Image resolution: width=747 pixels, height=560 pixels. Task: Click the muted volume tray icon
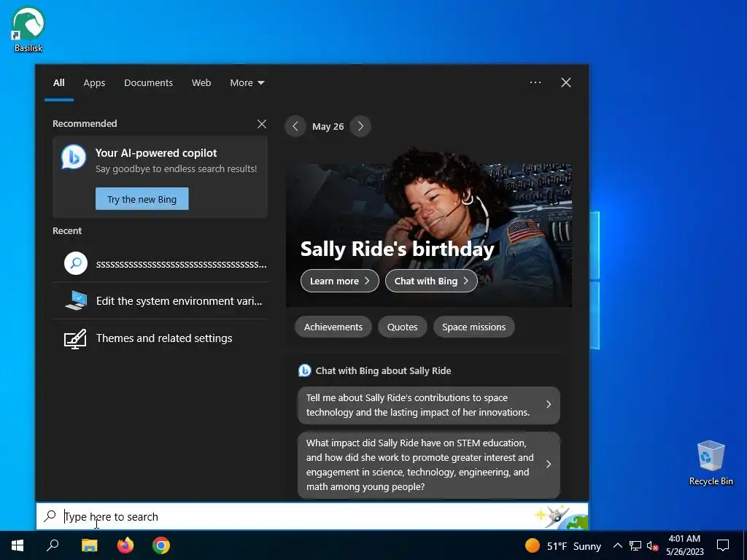(x=652, y=545)
